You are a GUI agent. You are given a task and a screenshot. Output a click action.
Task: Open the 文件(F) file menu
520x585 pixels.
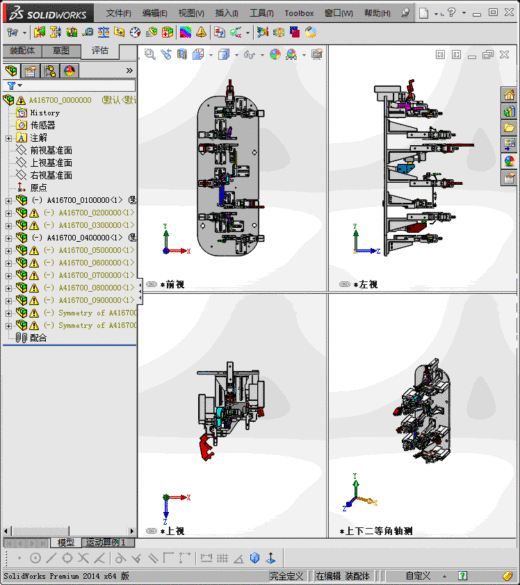tap(119, 13)
